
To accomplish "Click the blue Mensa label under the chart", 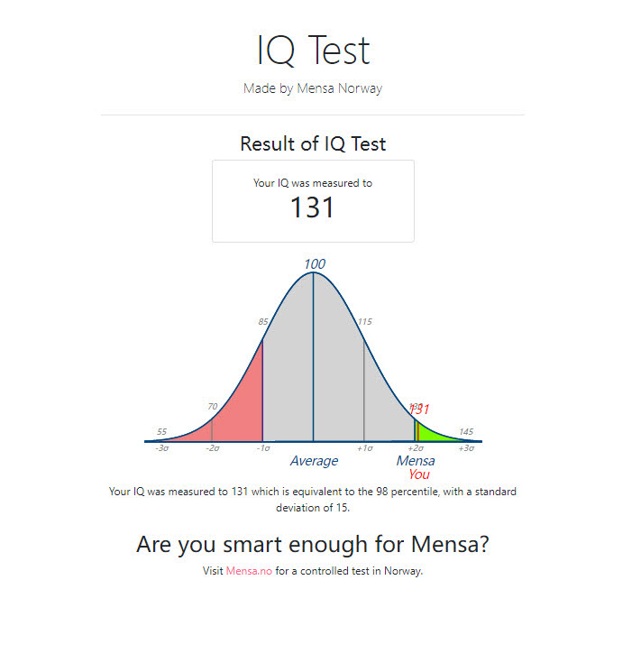I will (416, 461).
